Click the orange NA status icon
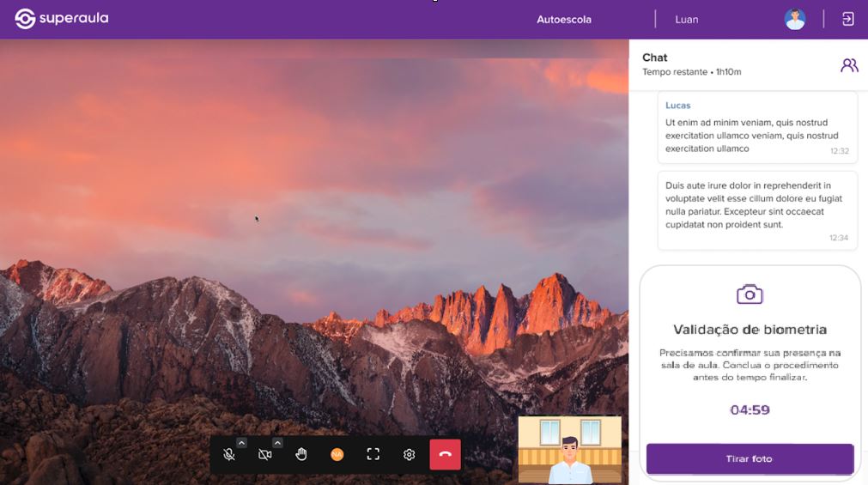Screen dimensions: 868x485 337,455
